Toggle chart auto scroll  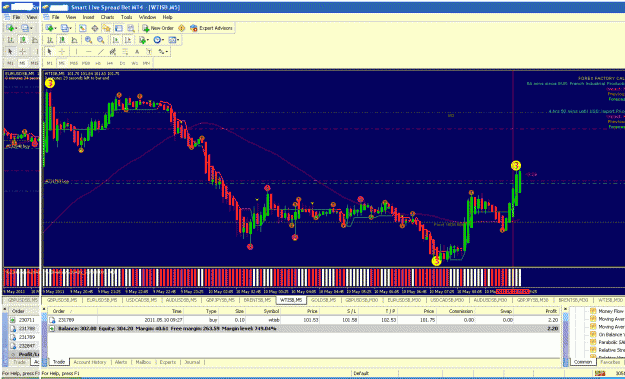pos(115,40)
